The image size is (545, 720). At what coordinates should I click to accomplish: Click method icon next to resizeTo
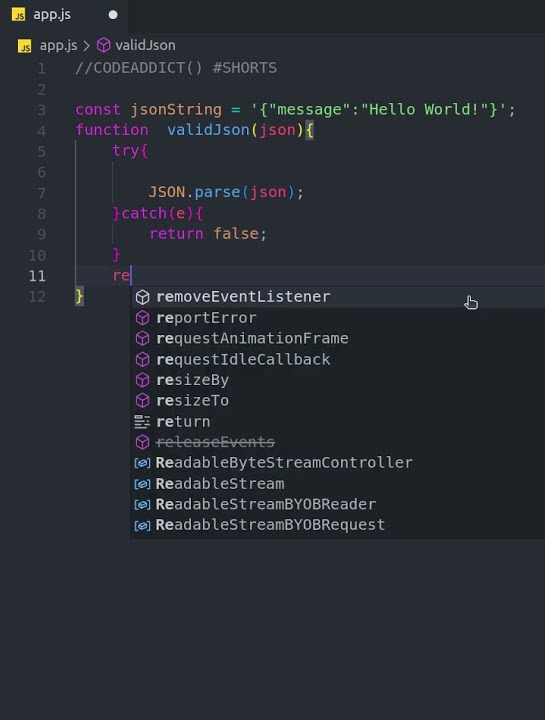tap(142, 401)
